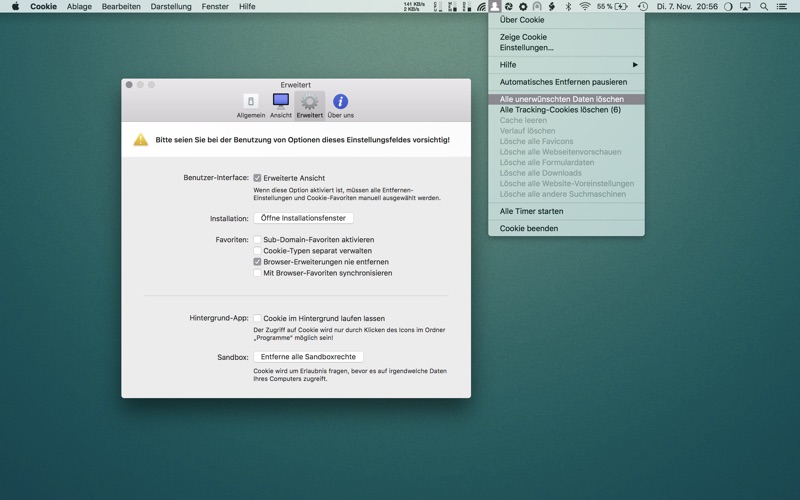Image resolution: width=800 pixels, height=500 pixels.
Task: Enable Sub-Domain-Favoriten aktivieren
Action: click(x=257, y=239)
